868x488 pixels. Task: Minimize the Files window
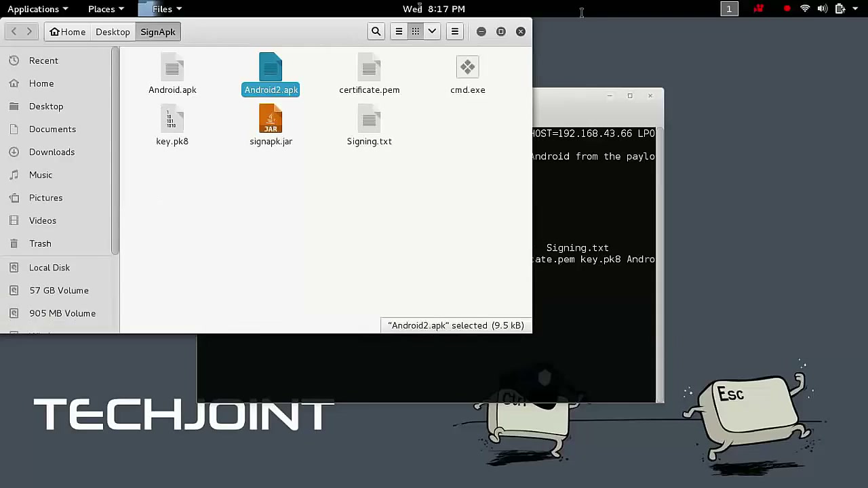coord(481,31)
